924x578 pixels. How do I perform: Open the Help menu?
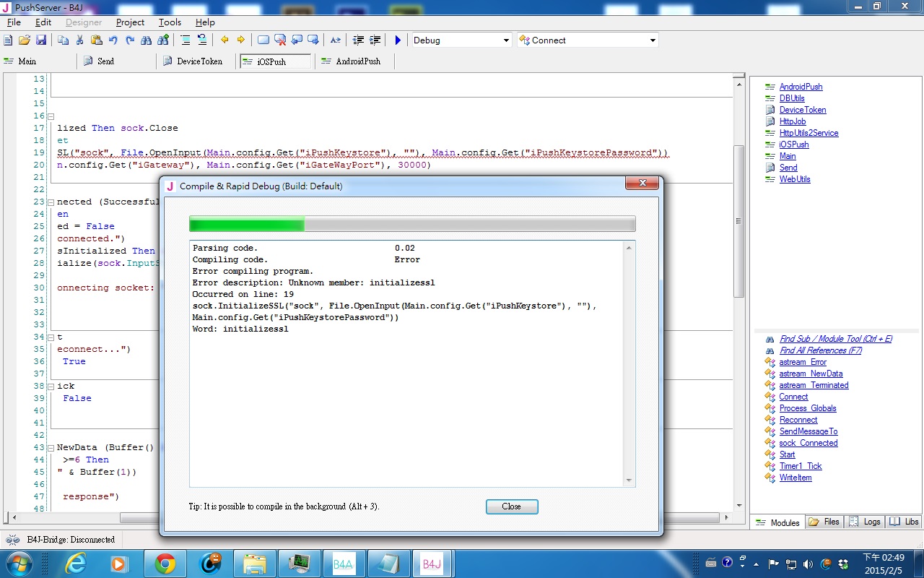(205, 22)
